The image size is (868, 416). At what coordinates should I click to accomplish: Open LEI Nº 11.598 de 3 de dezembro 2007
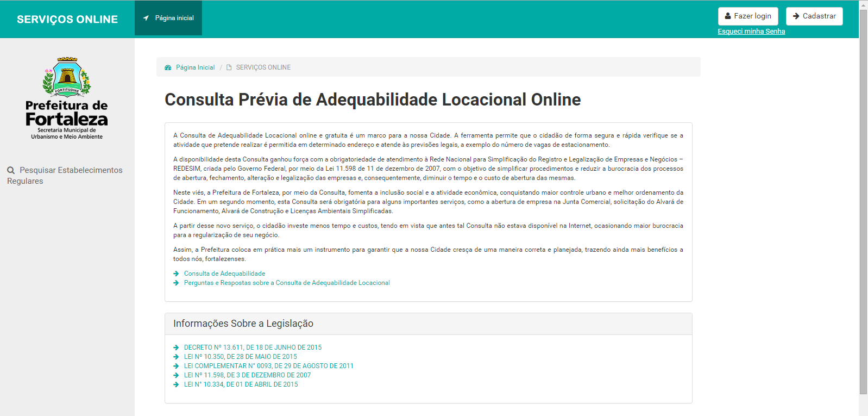click(247, 375)
